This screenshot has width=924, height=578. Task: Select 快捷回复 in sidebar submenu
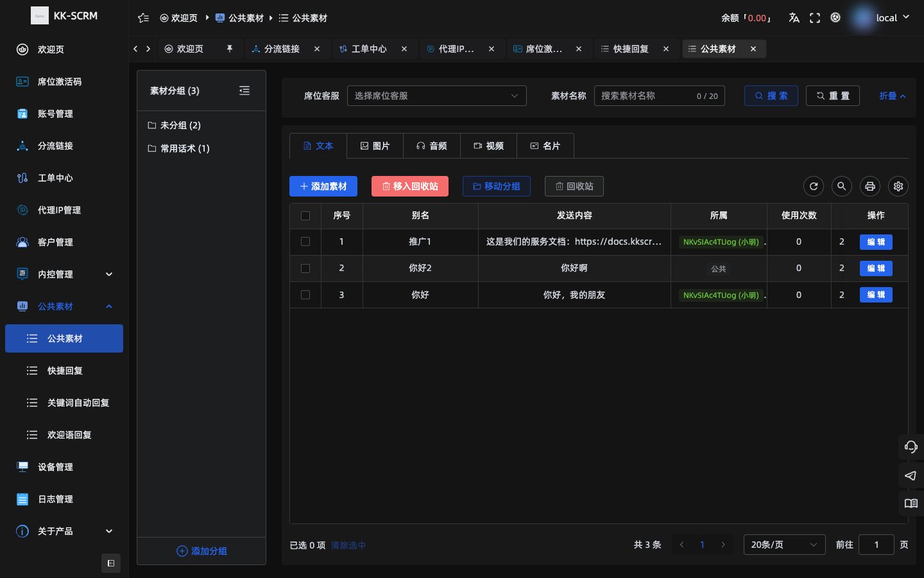(x=64, y=371)
